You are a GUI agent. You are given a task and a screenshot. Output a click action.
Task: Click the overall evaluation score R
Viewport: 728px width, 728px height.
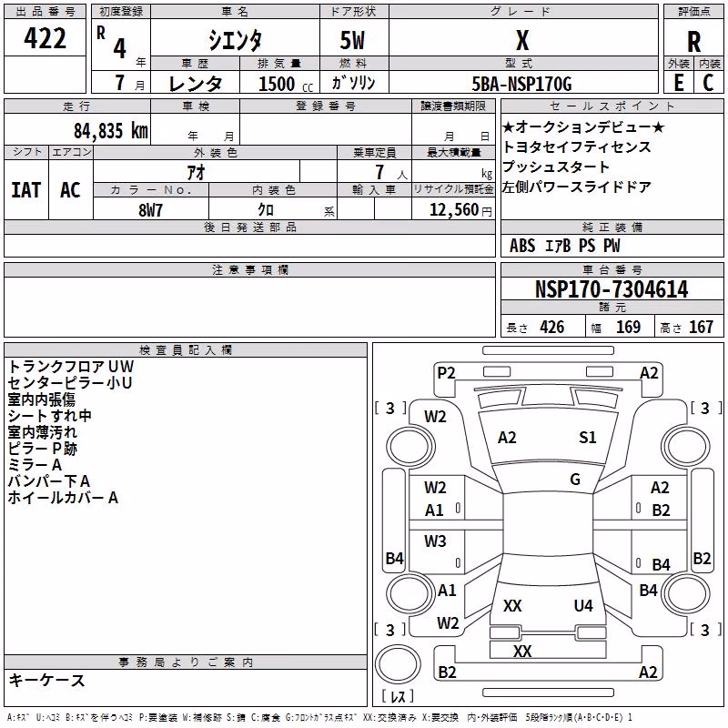tap(693, 42)
